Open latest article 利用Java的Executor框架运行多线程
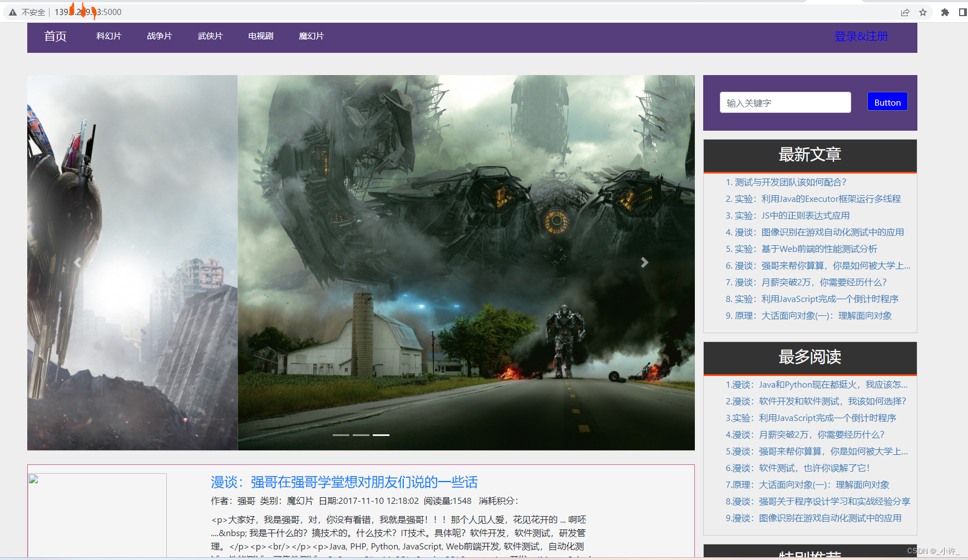Image resolution: width=968 pixels, height=560 pixels. [813, 199]
